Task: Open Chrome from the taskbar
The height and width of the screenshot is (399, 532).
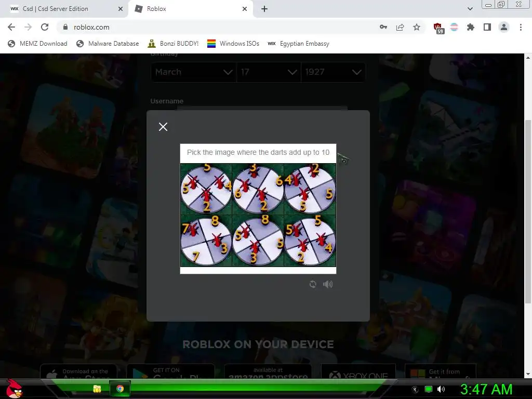Action: pyautogui.click(x=120, y=389)
